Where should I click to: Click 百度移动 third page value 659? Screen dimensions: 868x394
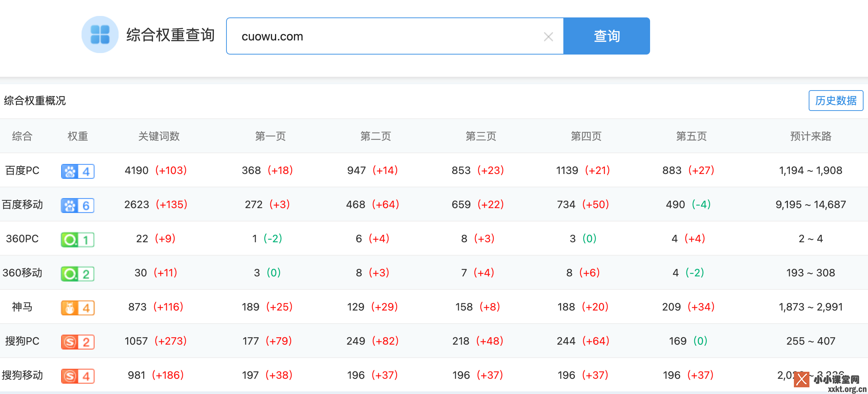[461, 204]
